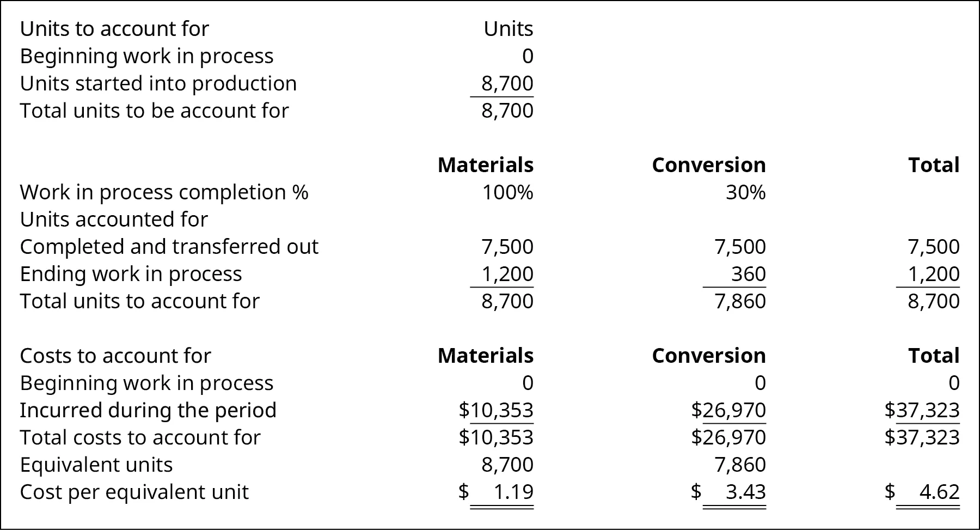The width and height of the screenshot is (980, 530).
Task: Click the "Units" column header at top
Action: click(x=508, y=29)
